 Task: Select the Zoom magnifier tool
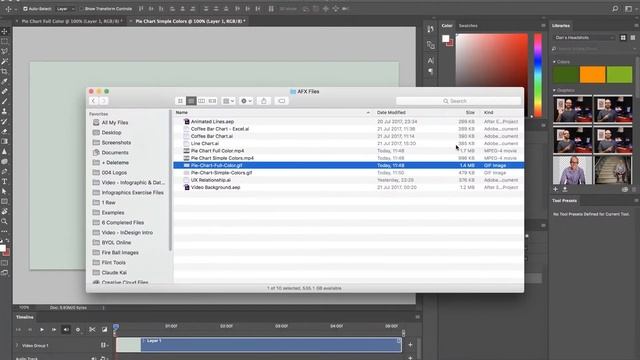(4, 221)
